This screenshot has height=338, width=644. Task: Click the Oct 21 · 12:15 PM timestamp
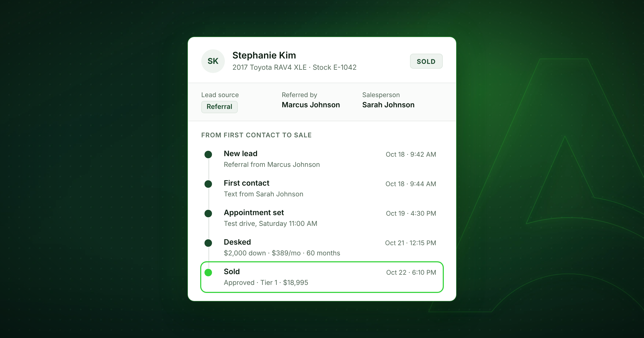coord(411,243)
